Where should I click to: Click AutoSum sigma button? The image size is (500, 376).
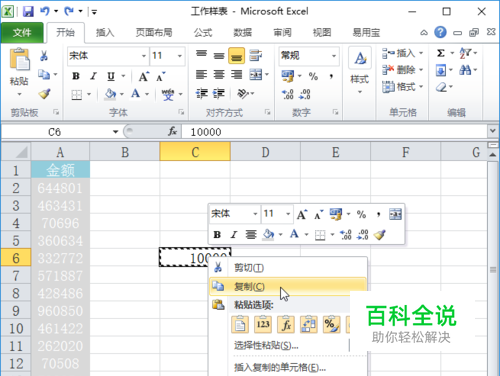[x=441, y=53]
